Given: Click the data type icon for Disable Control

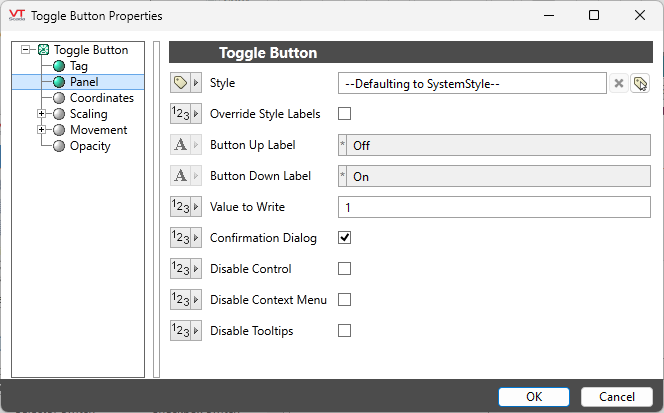Looking at the screenshot, I should tap(185, 269).
